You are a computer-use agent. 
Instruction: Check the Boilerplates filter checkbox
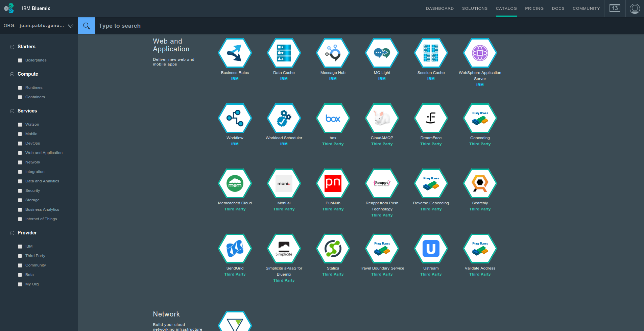pyautogui.click(x=20, y=60)
